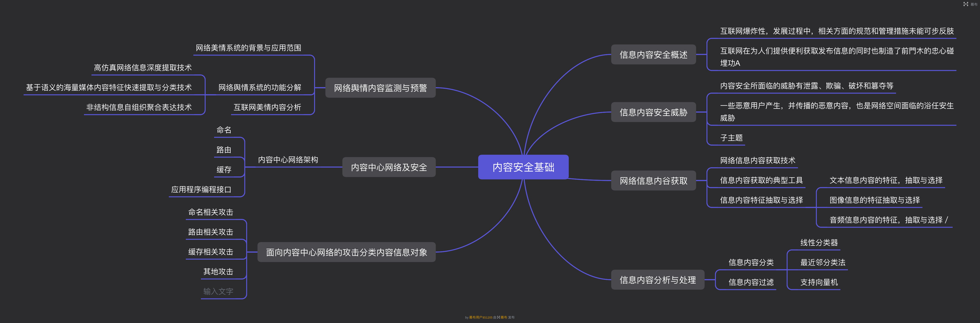Click the 信息内容特征抽取与选择 node
The height and width of the screenshot is (323, 980).
(761, 200)
